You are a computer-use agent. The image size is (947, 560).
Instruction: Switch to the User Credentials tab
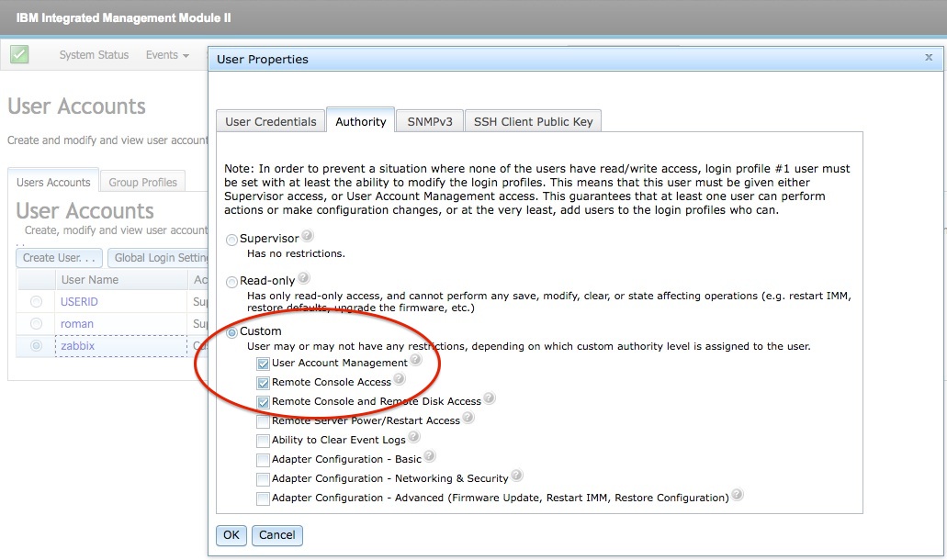(270, 121)
